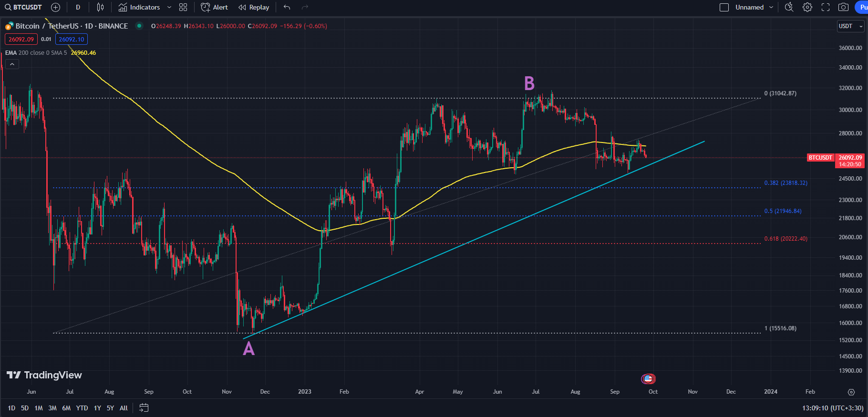Expand the favorite indicators dropdown arrow
Viewport: 868px width, 417px height.
pos(169,7)
